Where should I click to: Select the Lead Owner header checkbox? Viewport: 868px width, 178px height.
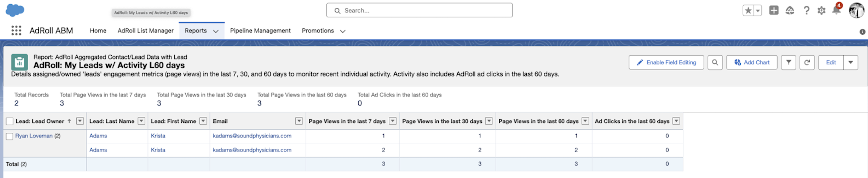(x=10, y=121)
